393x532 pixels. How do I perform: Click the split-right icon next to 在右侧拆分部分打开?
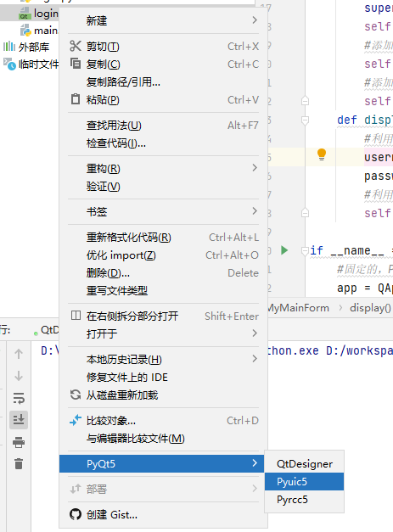[76, 316]
